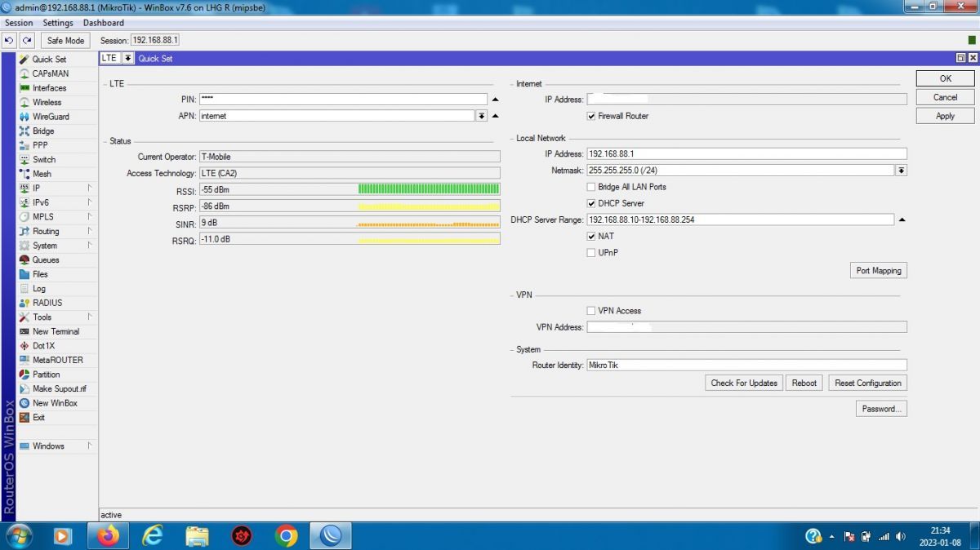Screen dimensions: 980x550
Task: Click the Cancel button
Action: [945, 97]
